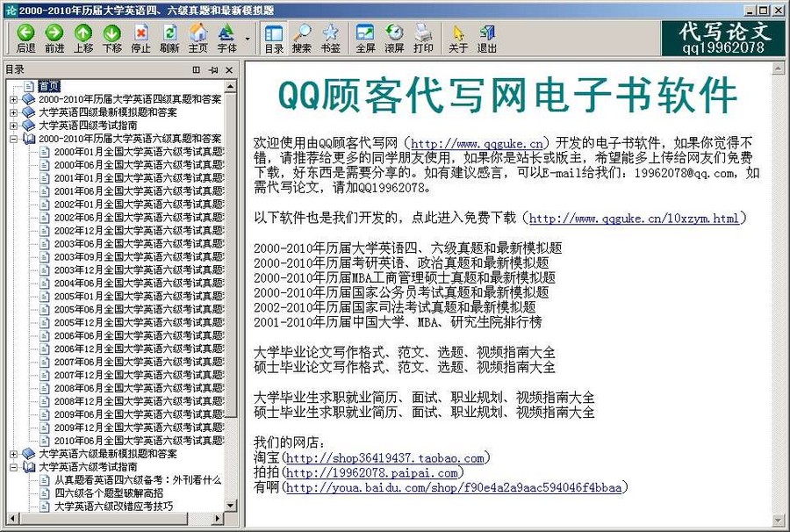The height and width of the screenshot is (532, 790).
Task: Collapse 2000-2010年历届大学英语六级真题和答案 node
Action: (13, 139)
